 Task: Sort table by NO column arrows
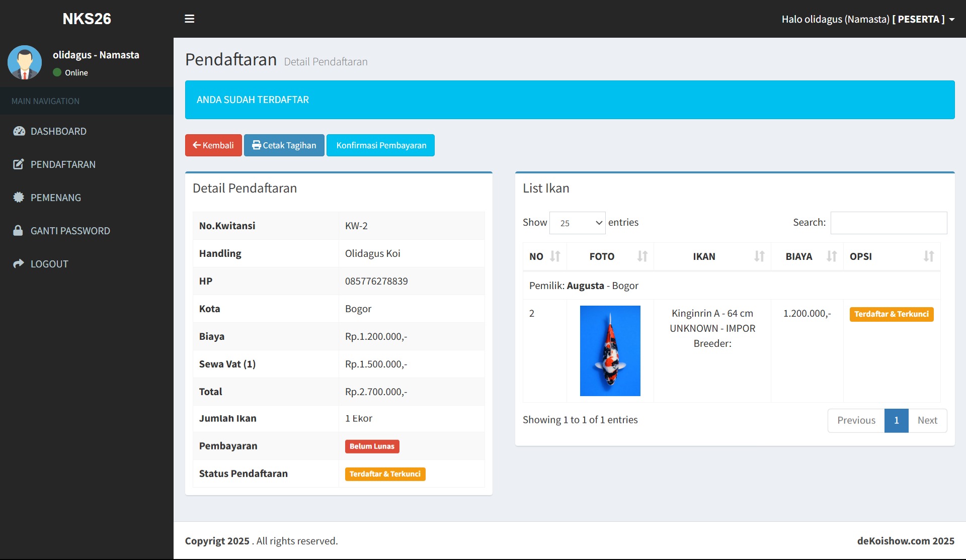pyautogui.click(x=555, y=256)
